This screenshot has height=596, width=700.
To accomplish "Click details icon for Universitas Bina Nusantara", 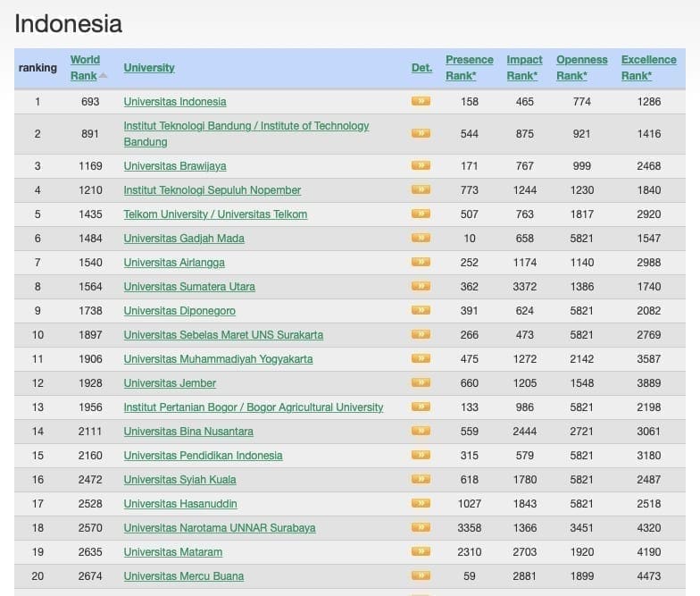I will (421, 431).
